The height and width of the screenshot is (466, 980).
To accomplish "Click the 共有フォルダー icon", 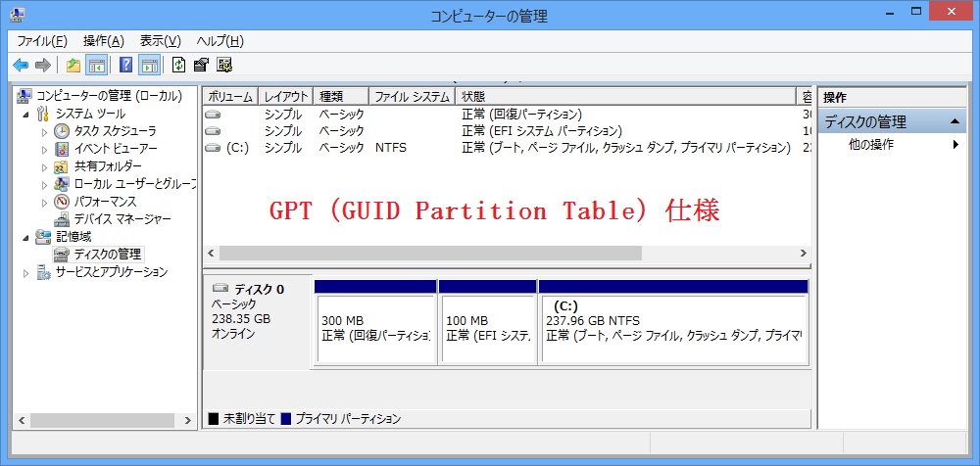I will point(62,166).
